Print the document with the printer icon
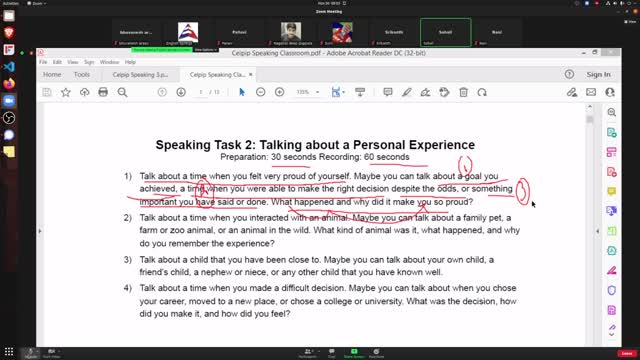Viewport: 640px width, 360px height. click(103, 92)
